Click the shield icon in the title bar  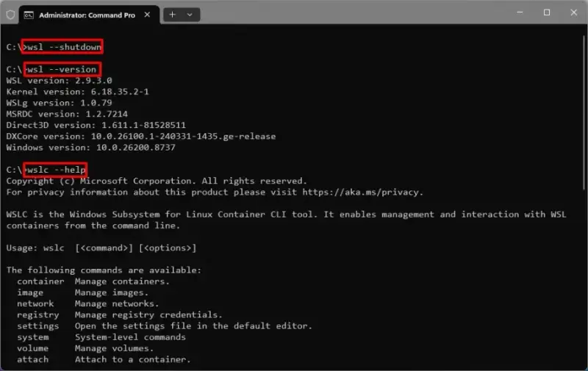pos(10,15)
